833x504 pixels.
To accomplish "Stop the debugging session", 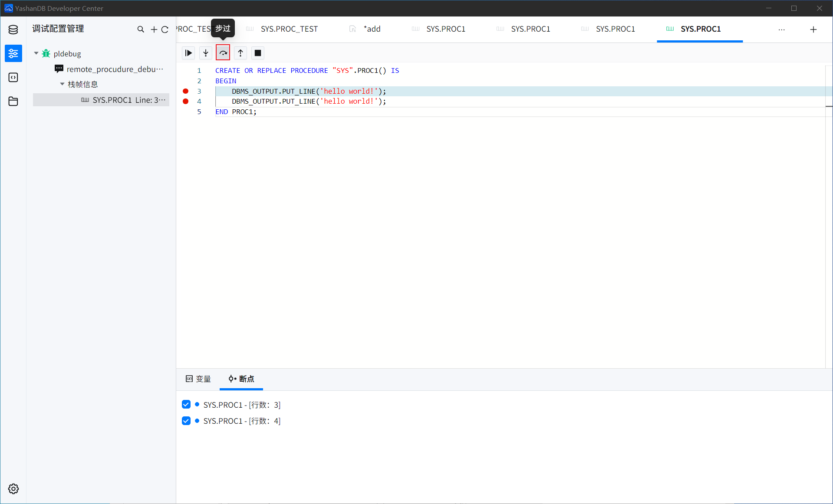I will pos(258,53).
